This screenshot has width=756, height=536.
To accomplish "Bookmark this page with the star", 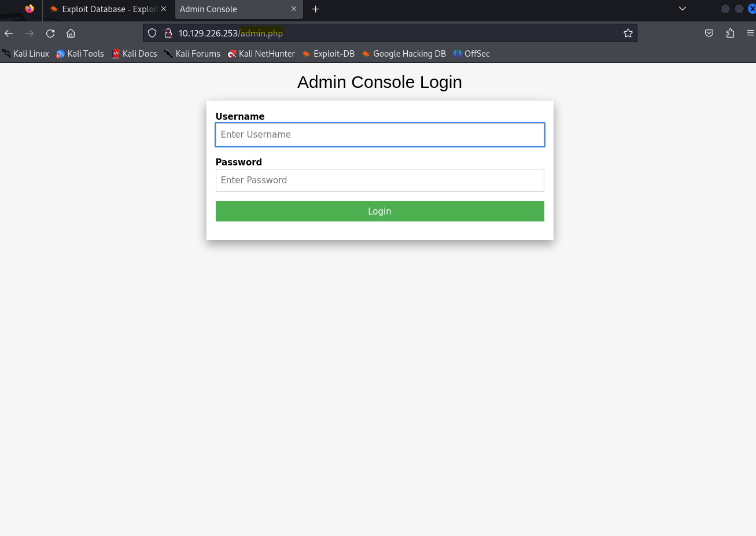I will tap(628, 33).
